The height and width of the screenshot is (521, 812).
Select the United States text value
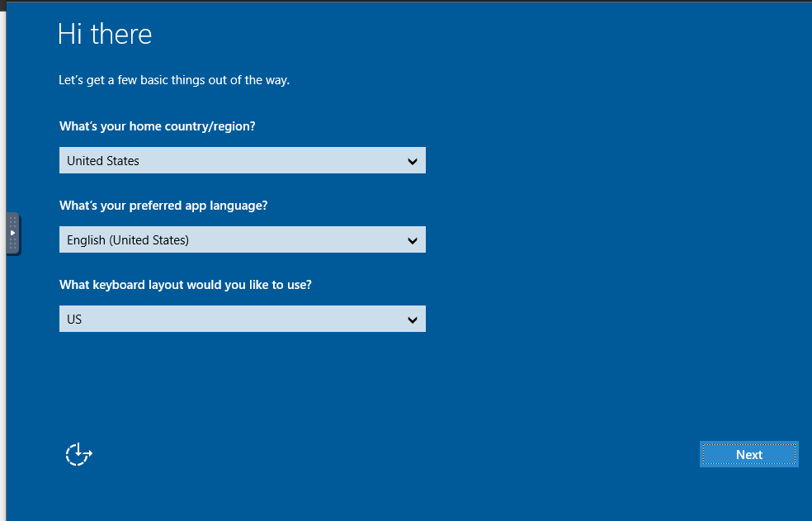point(103,161)
